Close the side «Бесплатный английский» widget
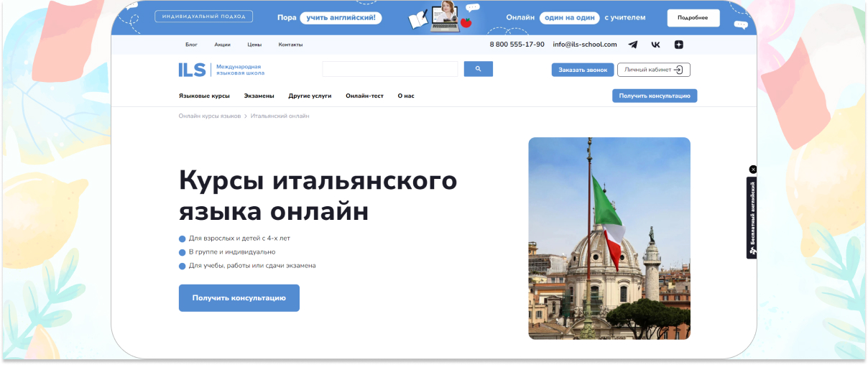Screen dimensions: 868x365 [x=753, y=169]
